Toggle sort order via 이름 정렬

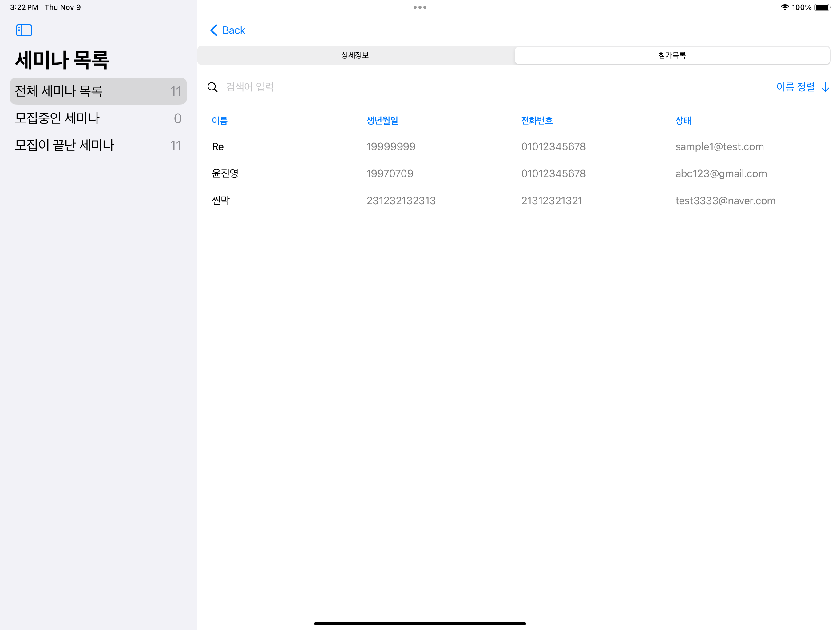pos(796,87)
